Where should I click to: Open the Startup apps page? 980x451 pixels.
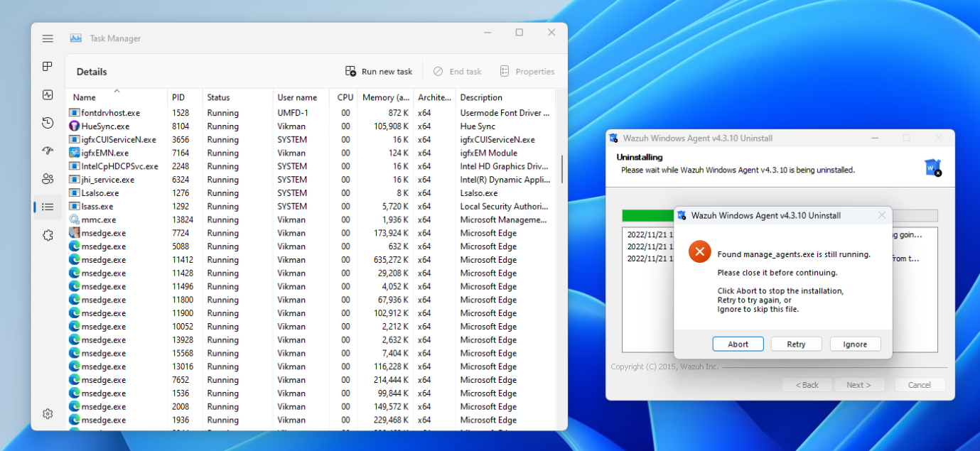tap(48, 151)
